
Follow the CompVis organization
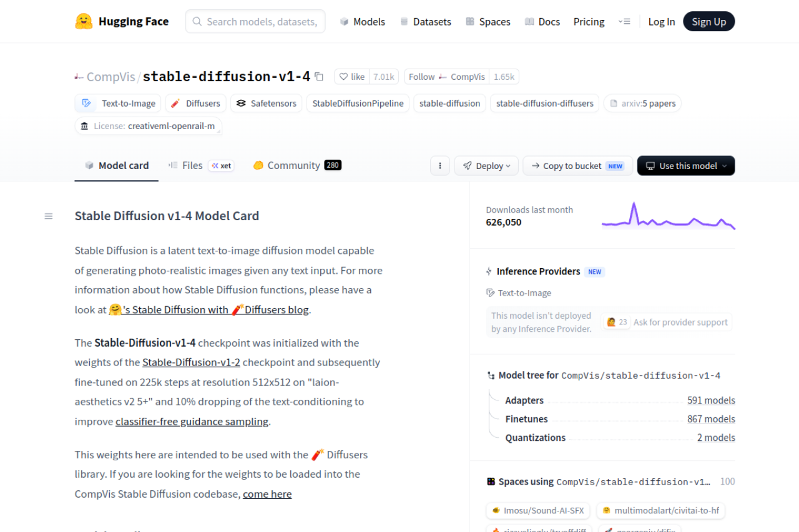point(446,77)
